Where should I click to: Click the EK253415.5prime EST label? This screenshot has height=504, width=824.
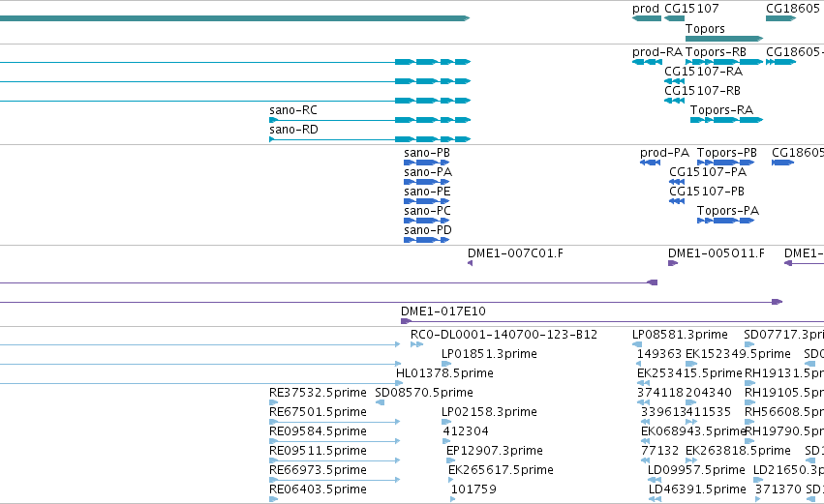tap(689, 373)
